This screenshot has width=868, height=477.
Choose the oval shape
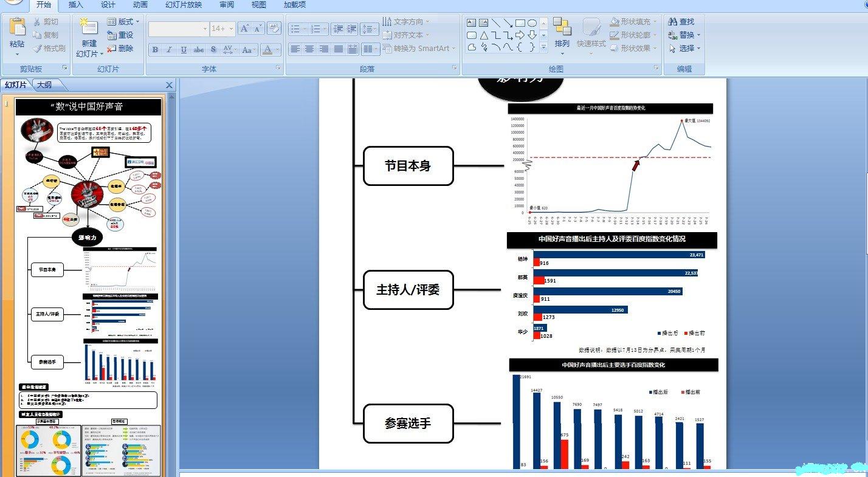(532, 23)
